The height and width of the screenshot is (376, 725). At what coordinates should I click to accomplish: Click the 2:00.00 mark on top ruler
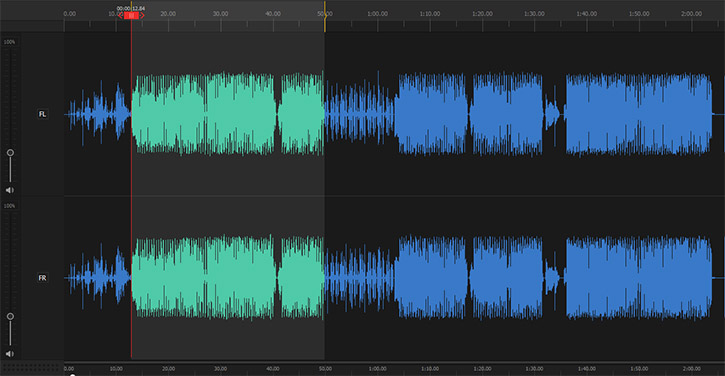691,14
